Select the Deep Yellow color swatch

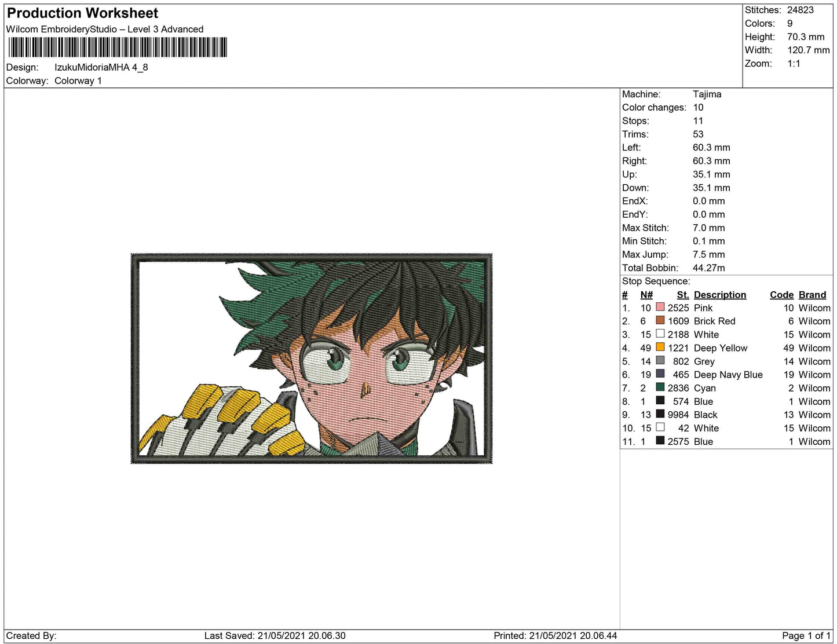pos(660,347)
